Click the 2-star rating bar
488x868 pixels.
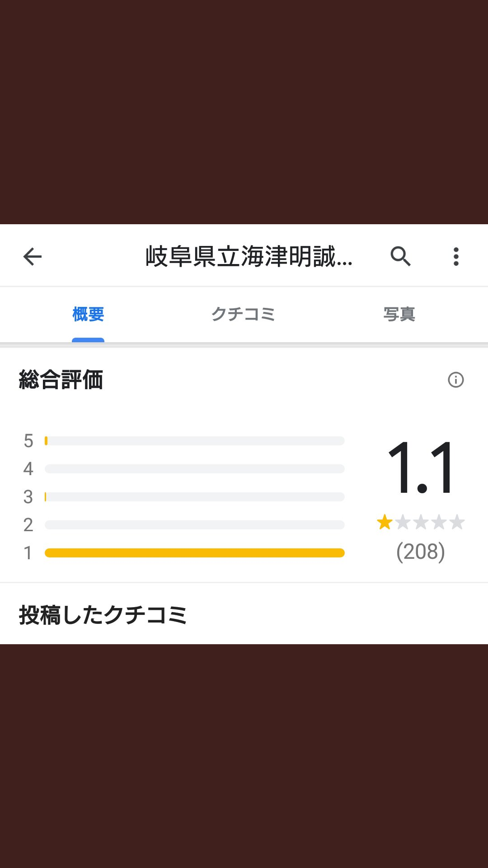(x=195, y=525)
